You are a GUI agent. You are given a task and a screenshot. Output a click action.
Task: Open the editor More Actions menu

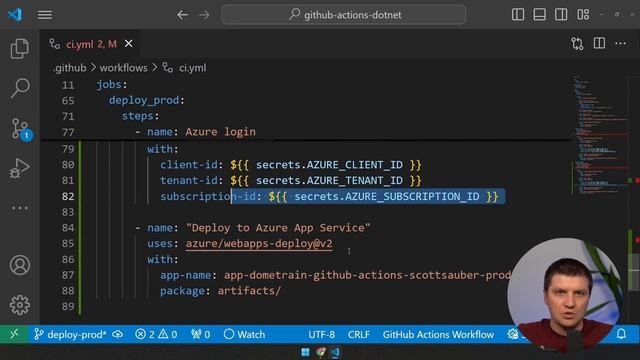[x=620, y=44]
